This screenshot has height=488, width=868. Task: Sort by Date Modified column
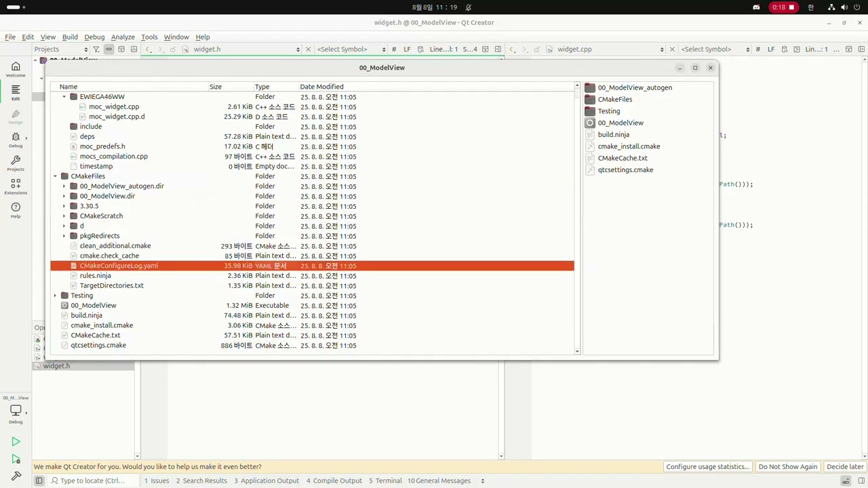coord(435,87)
